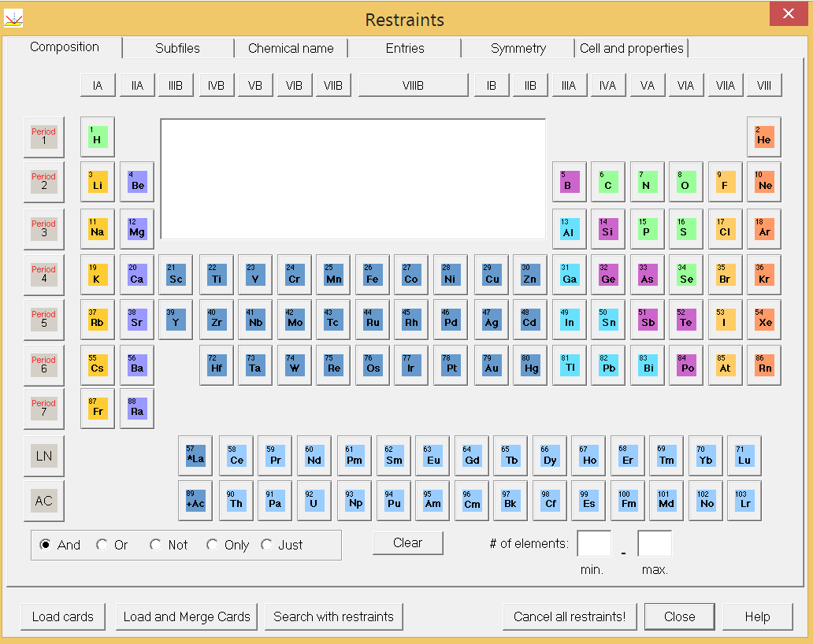Select the Plutonium element tile

(392, 501)
